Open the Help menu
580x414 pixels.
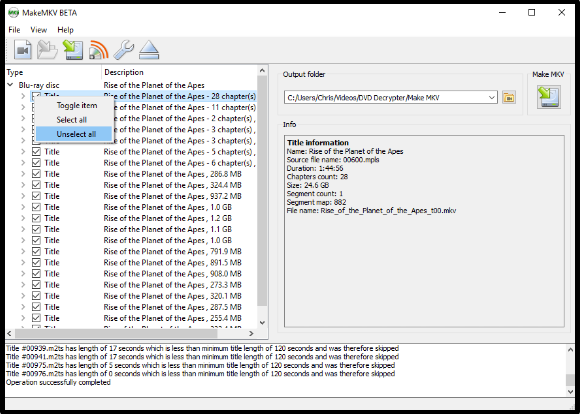pyautogui.click(x=65, y=30)
